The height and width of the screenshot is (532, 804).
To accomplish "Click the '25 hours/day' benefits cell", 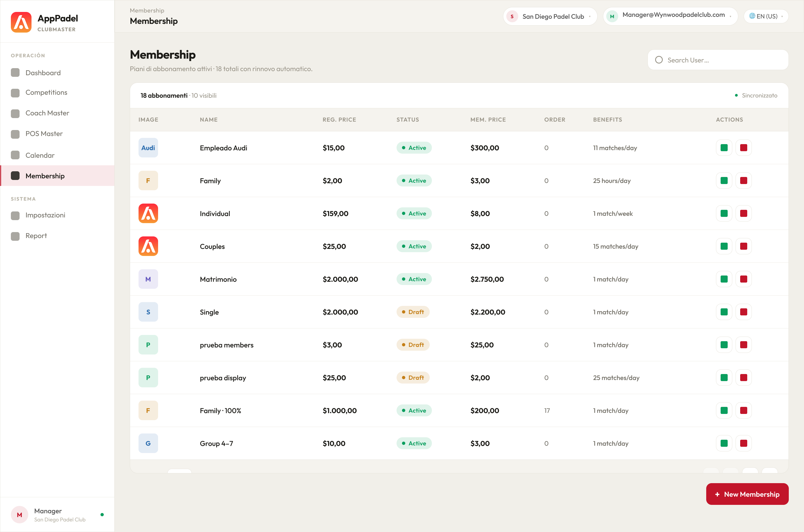I will click(x=611, y=181).
